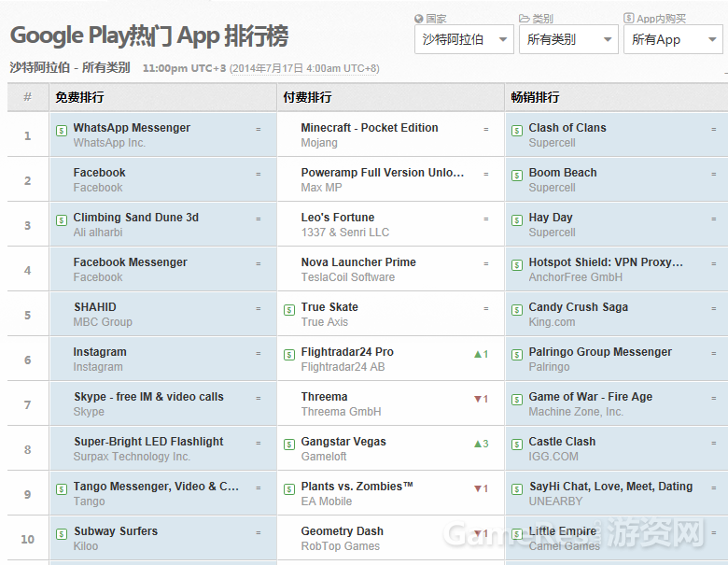
Task: Click the in-app purchase icon beside Game of War
Action: pyautogui.click(x=517, y=400)
